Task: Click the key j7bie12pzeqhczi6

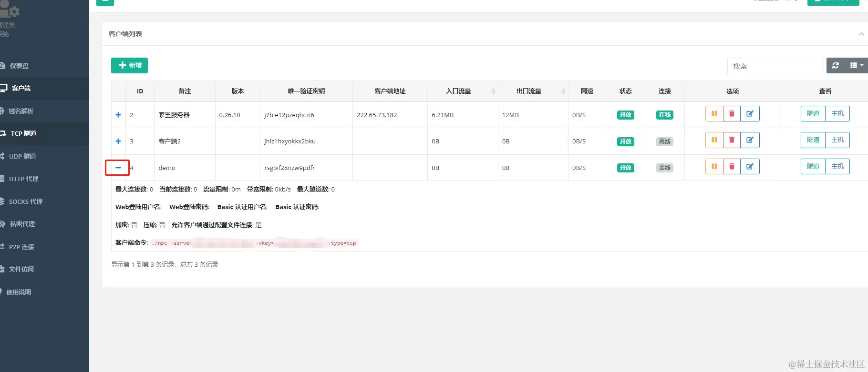Action: point(289,115)
